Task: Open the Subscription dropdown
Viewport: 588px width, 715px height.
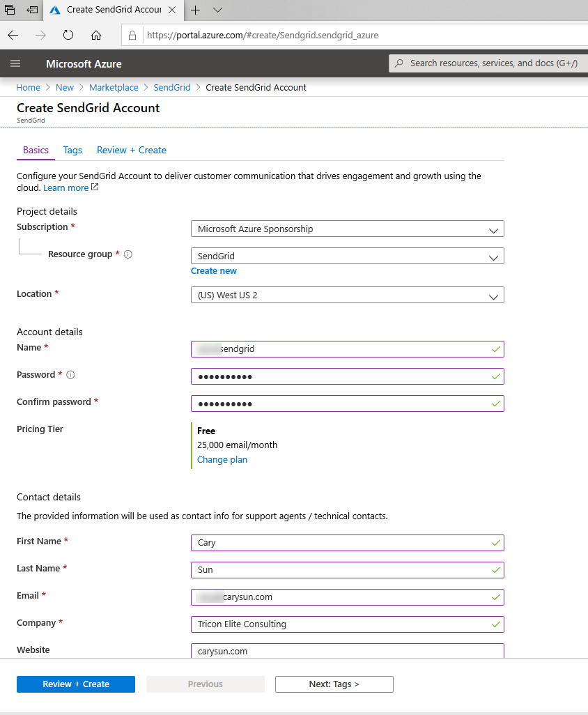Action: pyautogui.click(x=348, y=229)
